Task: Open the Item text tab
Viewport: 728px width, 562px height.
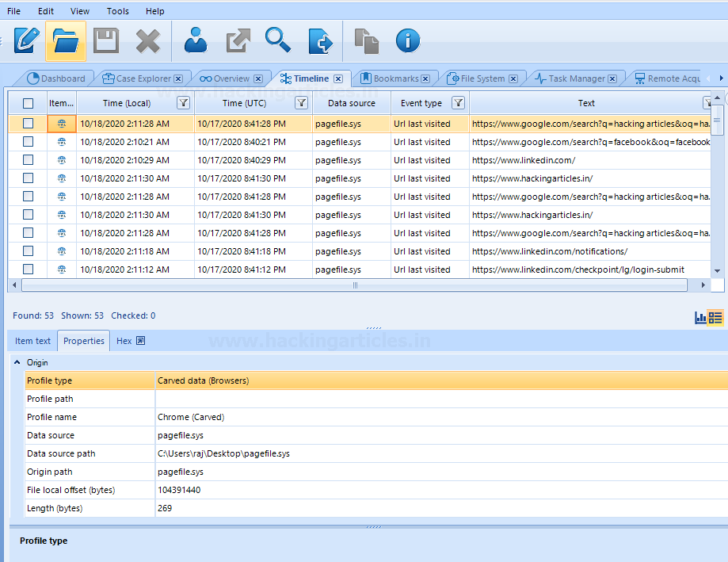Action: [x=32, y=341]
